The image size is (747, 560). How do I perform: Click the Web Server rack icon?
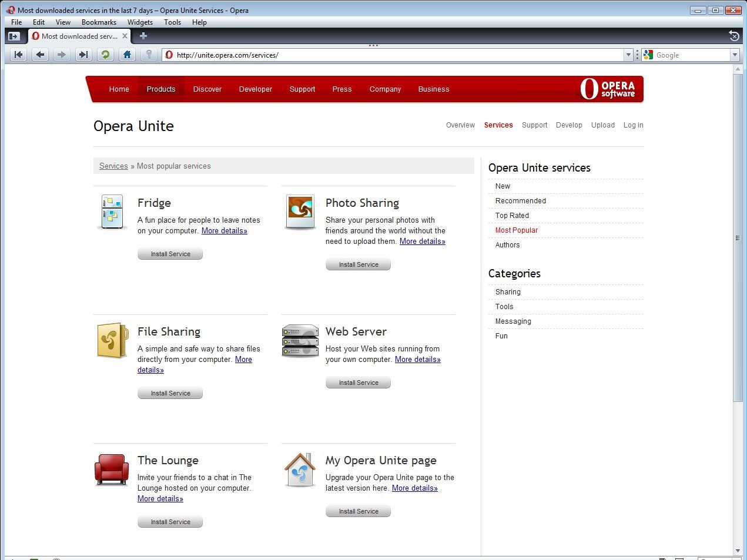point(300,340)
